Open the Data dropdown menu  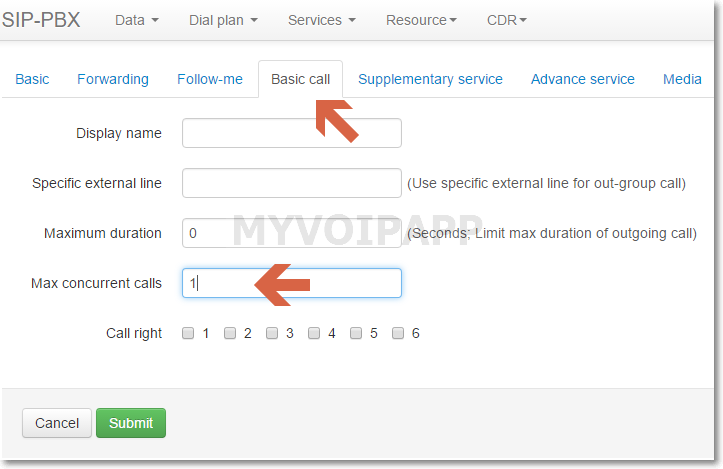(x=137, y=20)
